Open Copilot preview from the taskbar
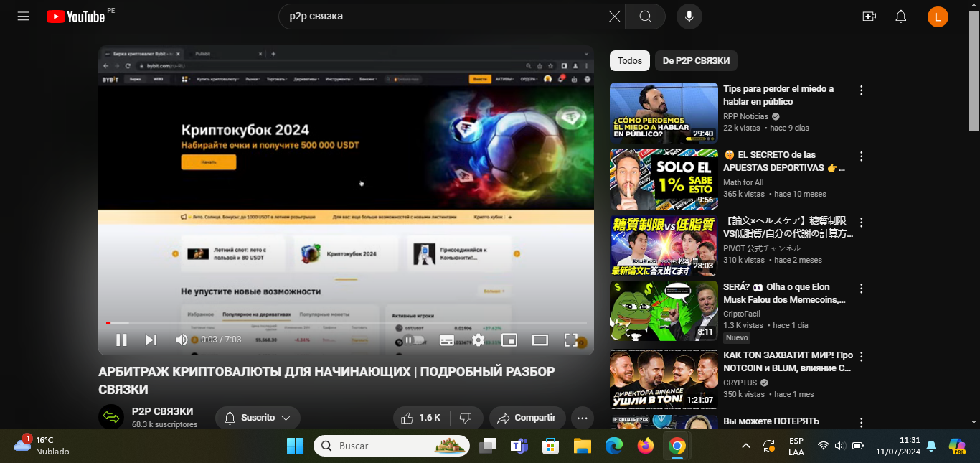980x463 pixels. [957, 446]
